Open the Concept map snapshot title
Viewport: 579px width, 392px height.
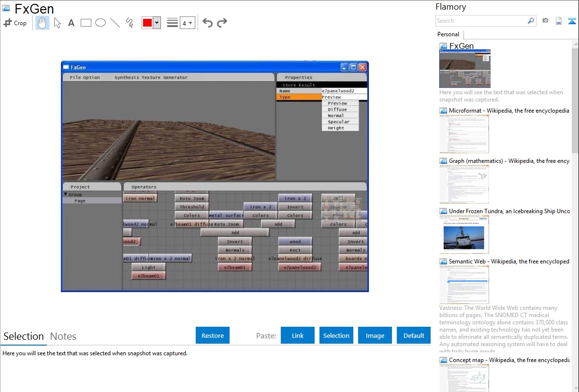[x=509, y=360]
